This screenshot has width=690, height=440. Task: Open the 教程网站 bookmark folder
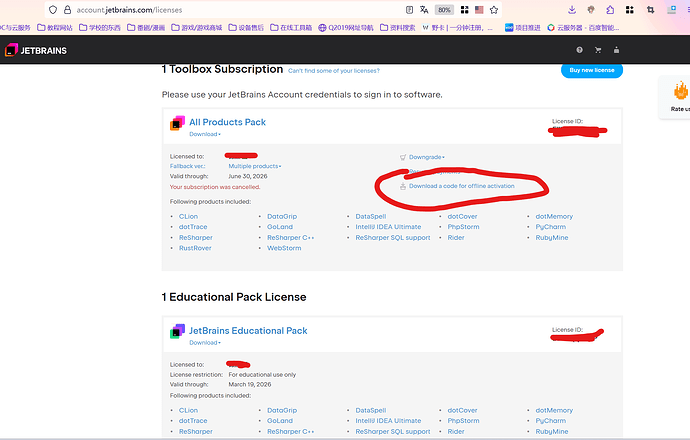[x=55, y=28]
